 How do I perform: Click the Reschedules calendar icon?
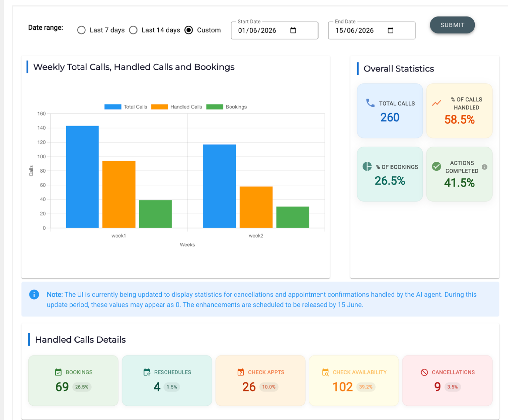[x=147, y=372]
